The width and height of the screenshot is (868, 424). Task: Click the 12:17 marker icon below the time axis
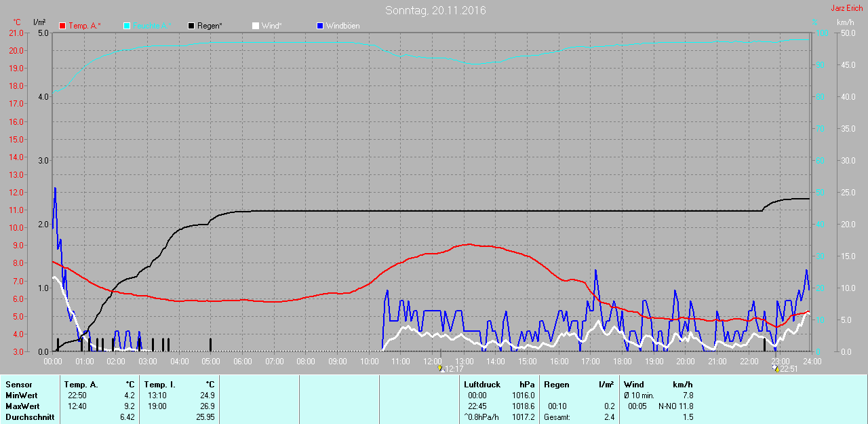(441, 368)
